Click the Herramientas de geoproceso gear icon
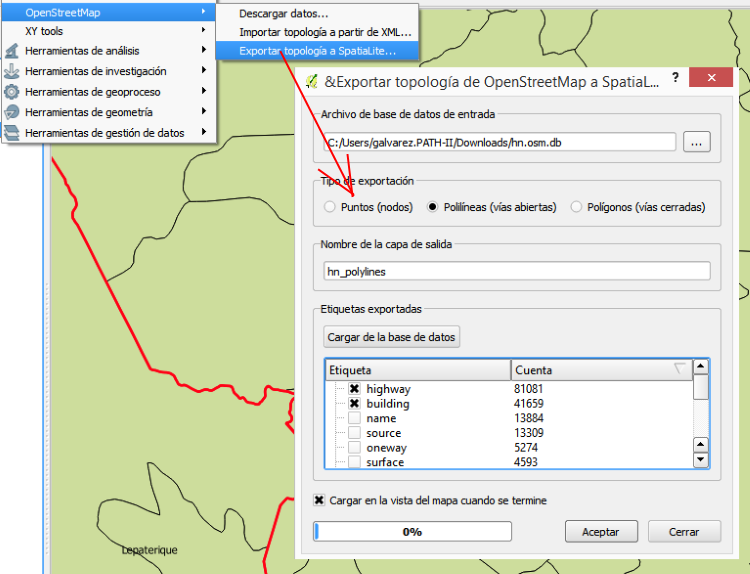This screenshot has height=574, width=750. pos(11,92)
